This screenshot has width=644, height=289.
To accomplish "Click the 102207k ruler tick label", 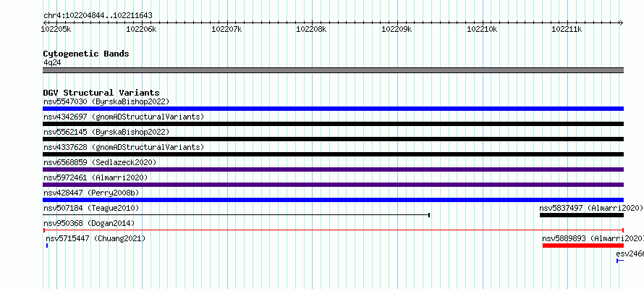I will (x=226, y=29).
